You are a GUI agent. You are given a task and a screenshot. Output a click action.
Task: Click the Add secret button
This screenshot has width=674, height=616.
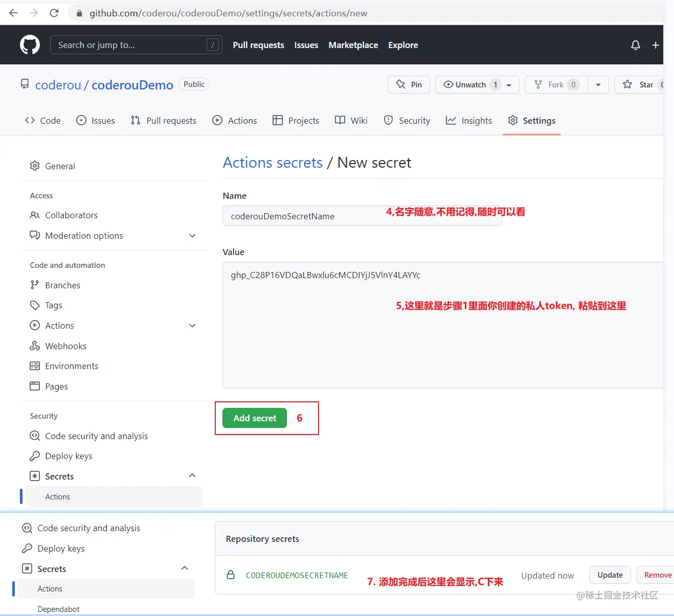click(255, 418)
